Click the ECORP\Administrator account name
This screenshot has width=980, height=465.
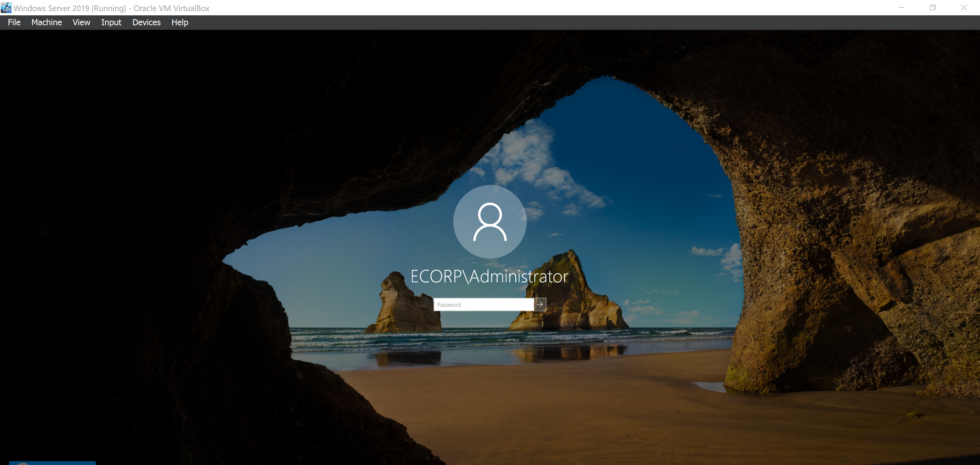490,277
